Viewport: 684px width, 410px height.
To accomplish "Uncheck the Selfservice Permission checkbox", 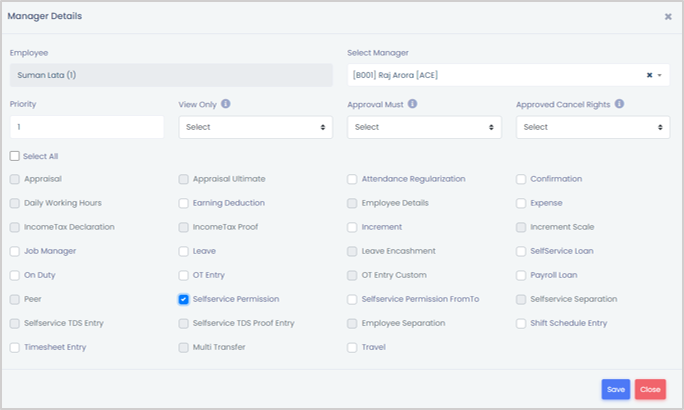I will click(184, 299).
